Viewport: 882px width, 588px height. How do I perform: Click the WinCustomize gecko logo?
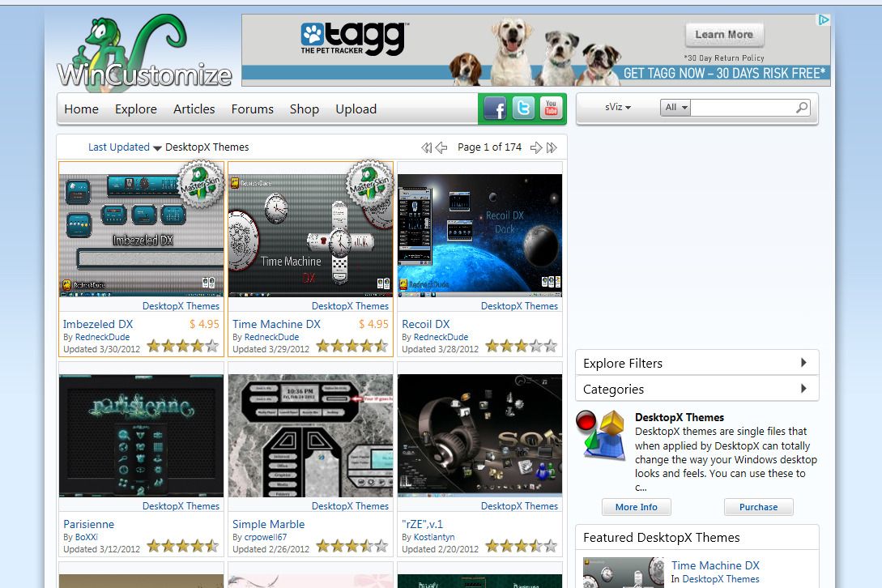[144, 52]
